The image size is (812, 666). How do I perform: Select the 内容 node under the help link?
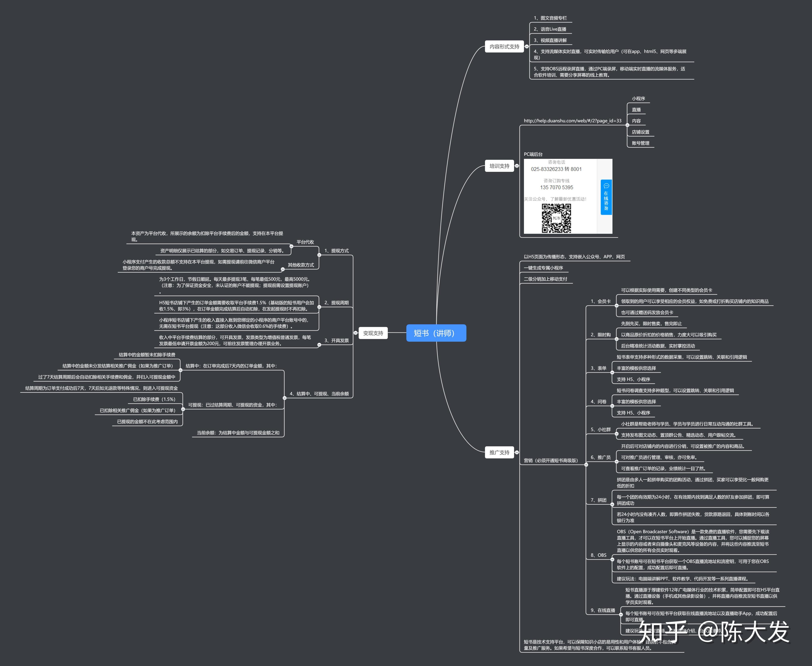[636, 121]
